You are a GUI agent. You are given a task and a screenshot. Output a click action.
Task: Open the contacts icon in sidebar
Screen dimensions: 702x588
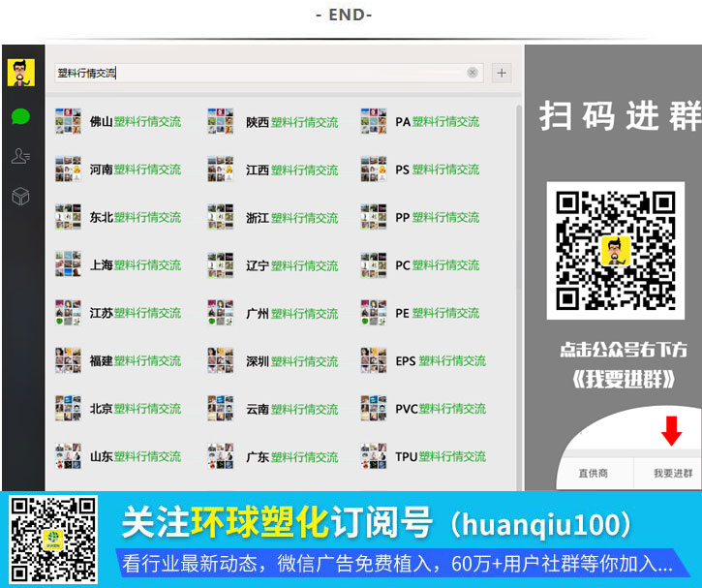(x=20, y=156)
